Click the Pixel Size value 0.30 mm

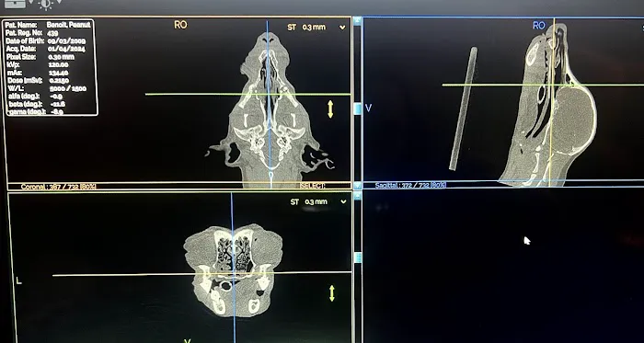[61, 57]
